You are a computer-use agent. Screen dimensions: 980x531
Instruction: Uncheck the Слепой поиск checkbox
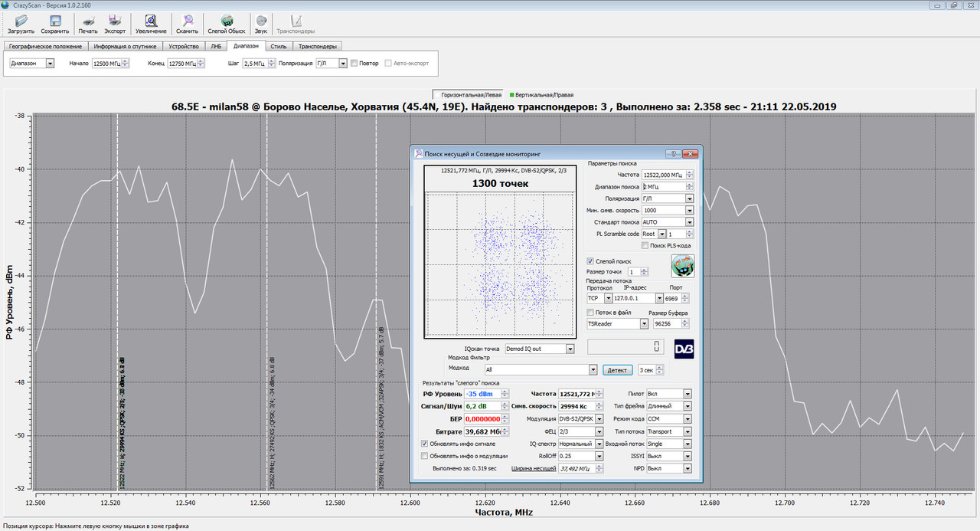590,261
